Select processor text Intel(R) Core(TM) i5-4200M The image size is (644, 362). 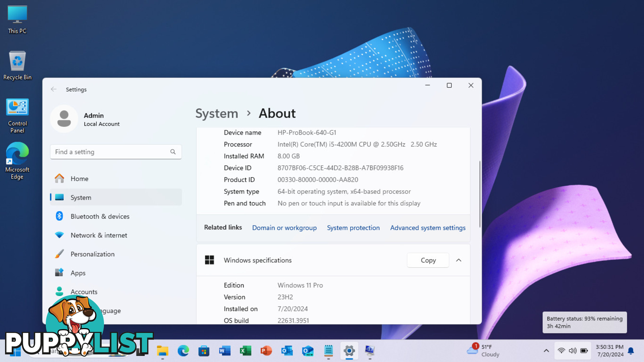pyautogui.click(x=317, y=144)
